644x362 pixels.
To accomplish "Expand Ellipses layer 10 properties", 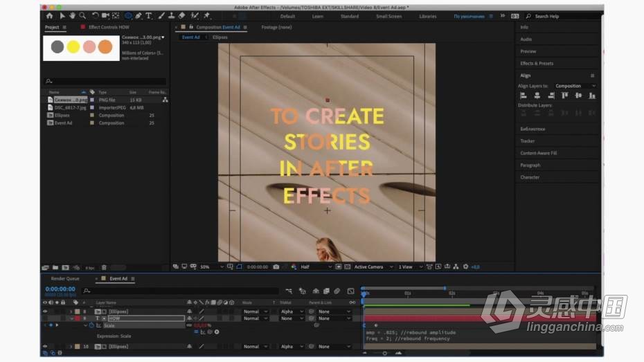I will pos(71,347).
